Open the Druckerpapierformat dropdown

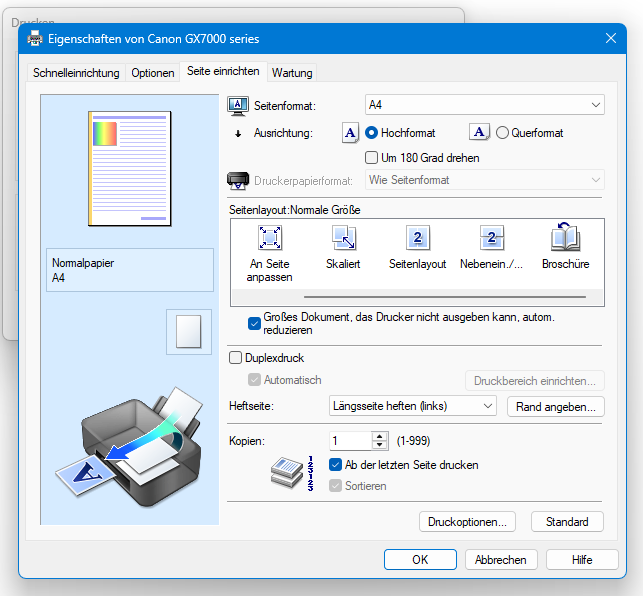(485, 180)
